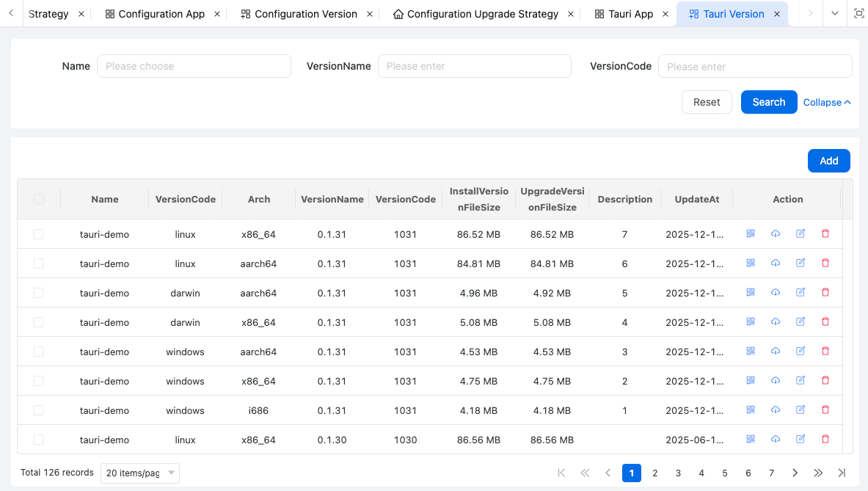Open QR code for linux x86_64 0.1.31 row
Viewport: 868px width, 491px height.
point(751,233)
